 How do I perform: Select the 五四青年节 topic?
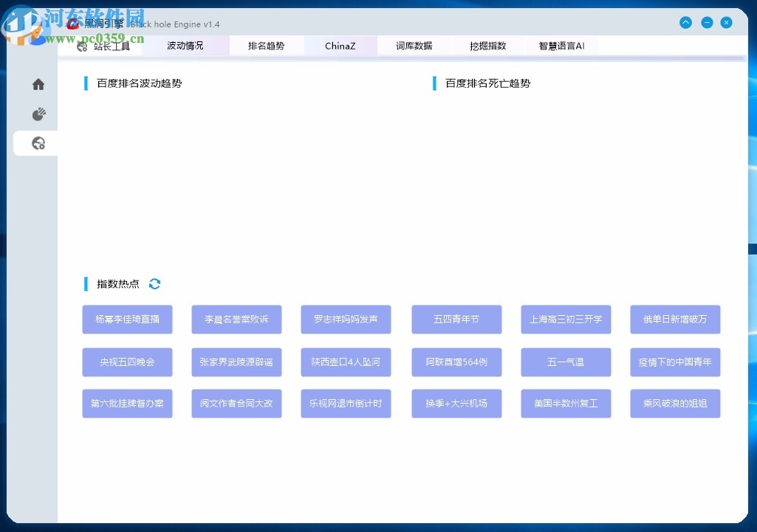[x=456, y=319]
